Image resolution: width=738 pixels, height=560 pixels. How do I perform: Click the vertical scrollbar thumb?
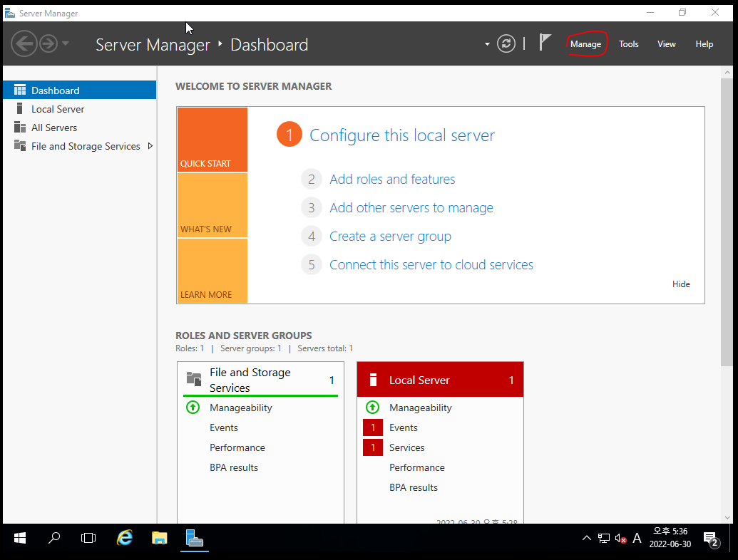pos(727,222)
